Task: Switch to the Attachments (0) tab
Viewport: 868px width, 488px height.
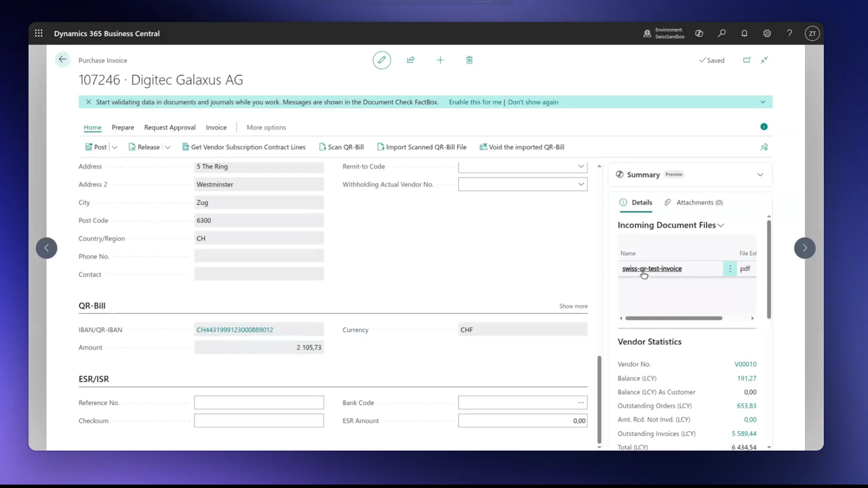Action: coord(693,203)
